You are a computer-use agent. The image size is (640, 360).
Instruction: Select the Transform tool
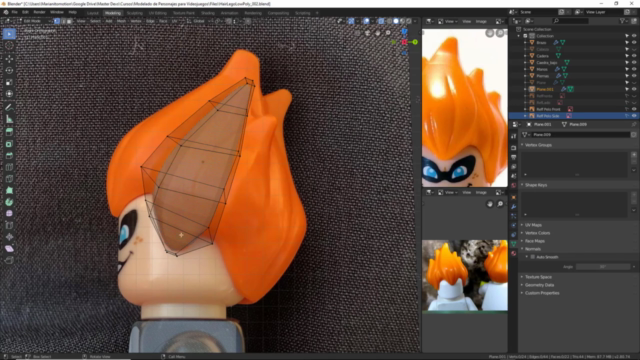[9, 94]
